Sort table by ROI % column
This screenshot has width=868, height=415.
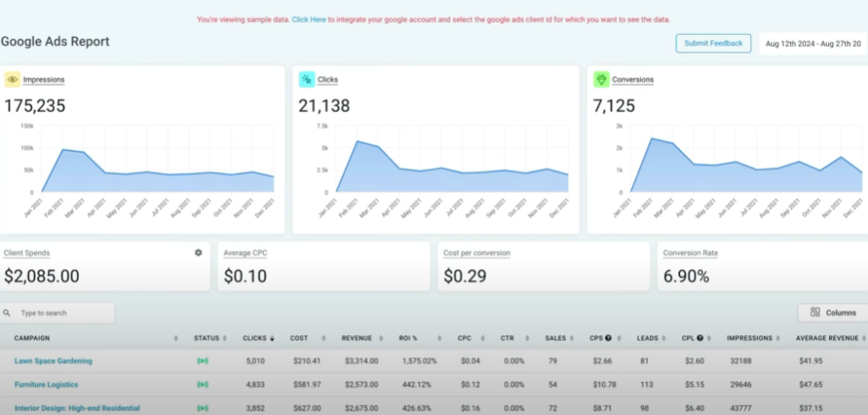[439, 338]
